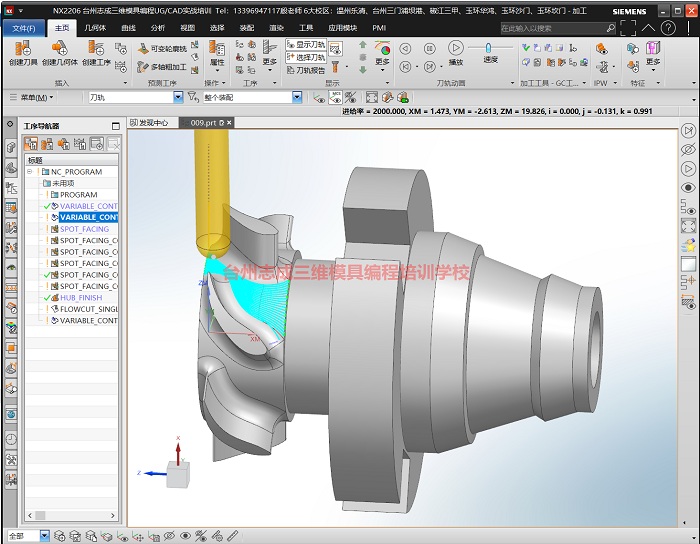Open the 文件(F) menu
700x544 pixels.
pos(24,28)
